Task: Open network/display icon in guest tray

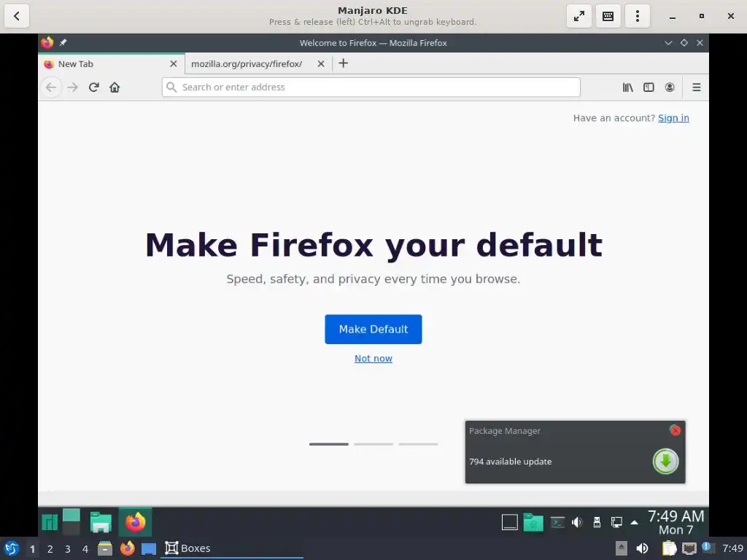Action: point(616,522)
